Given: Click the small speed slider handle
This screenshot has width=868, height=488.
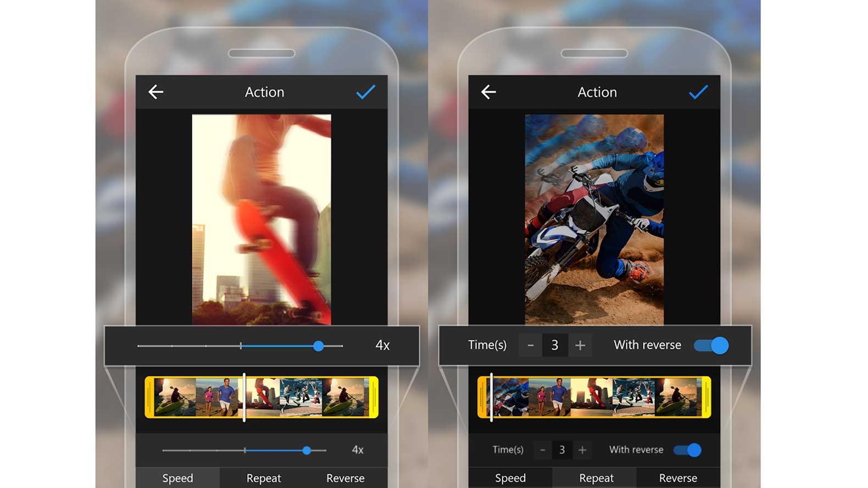Looking at the screenshot, I should [x=307, y=450].
